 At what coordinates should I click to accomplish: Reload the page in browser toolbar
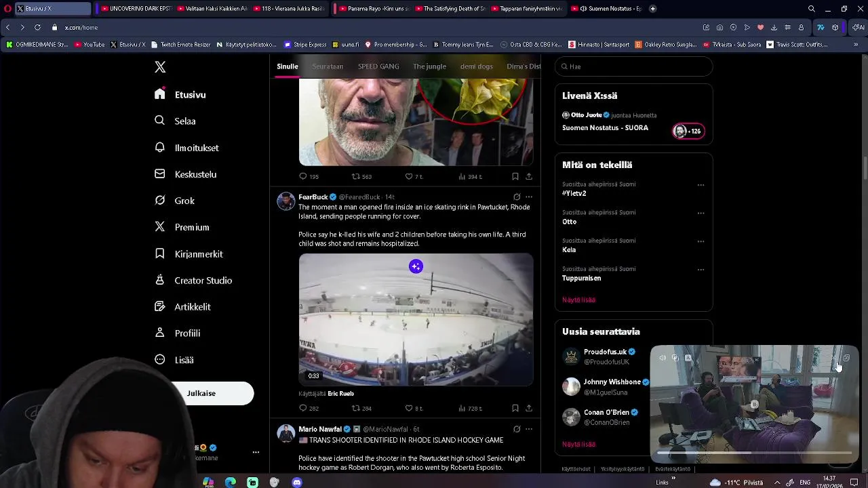(37, 27)
